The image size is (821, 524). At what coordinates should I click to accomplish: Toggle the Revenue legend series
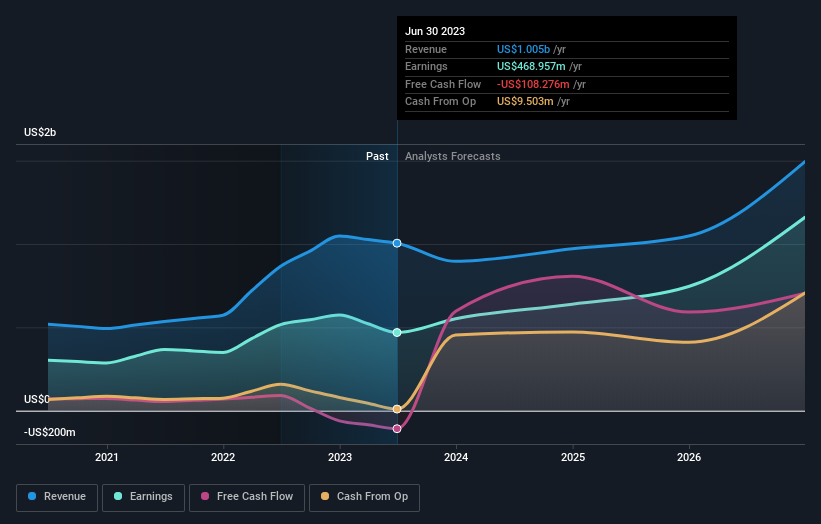tap(57, 497)
